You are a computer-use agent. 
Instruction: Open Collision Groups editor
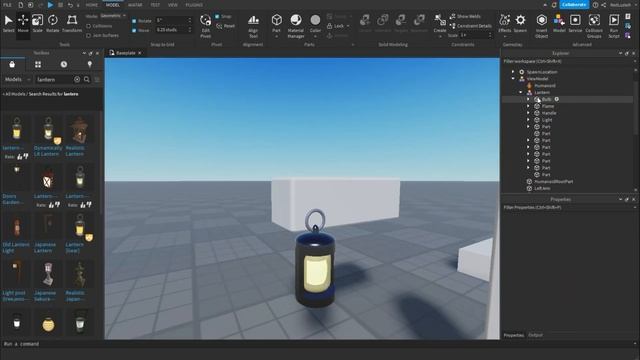click(x=594, y=26)
